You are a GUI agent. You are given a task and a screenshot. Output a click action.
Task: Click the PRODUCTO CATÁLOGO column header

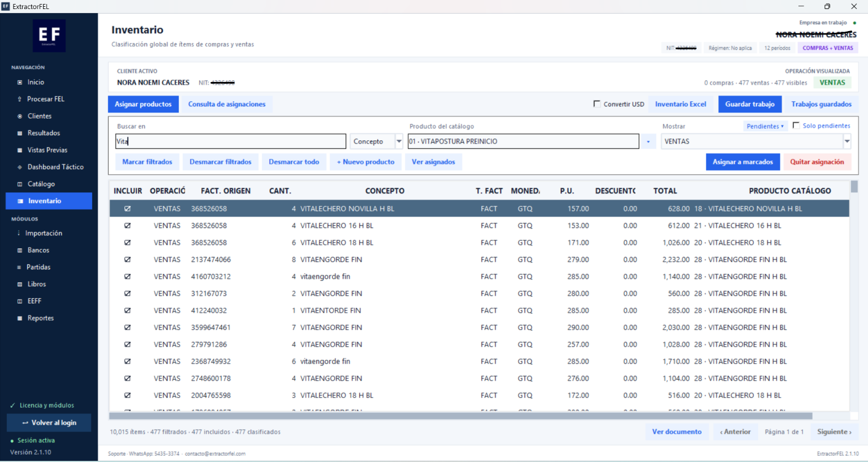[x=790, y=191]
